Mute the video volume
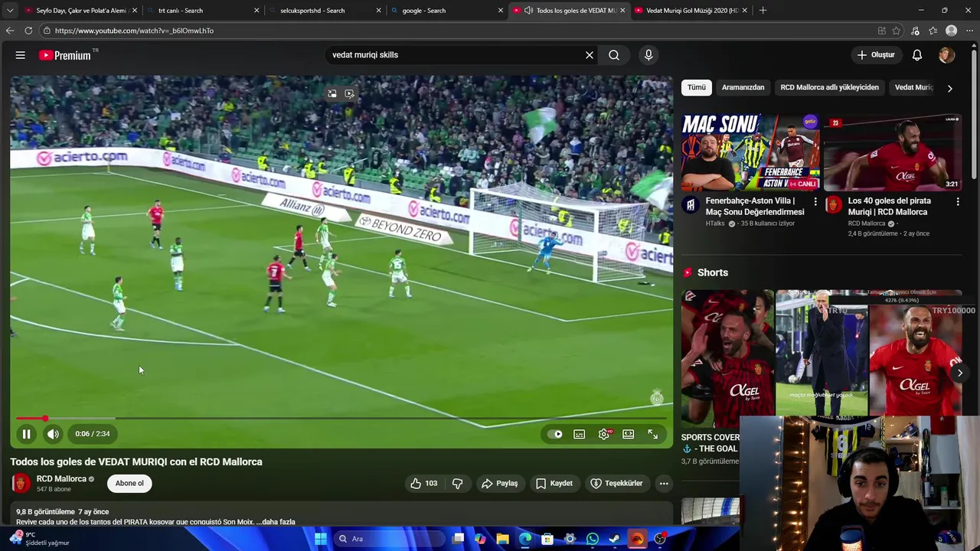The height and width of the screenshot is (551, 980). click(53, 434)
